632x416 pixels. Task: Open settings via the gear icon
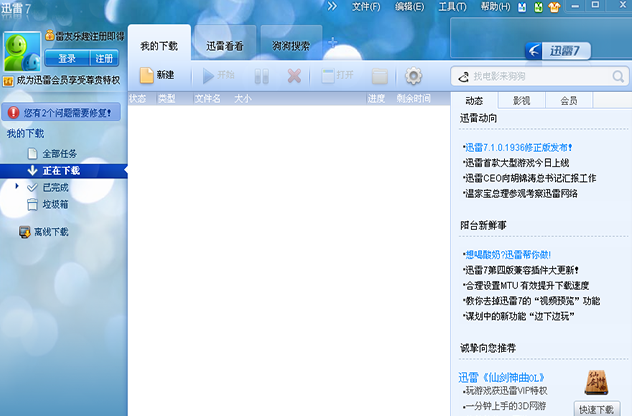coord(413,75)
